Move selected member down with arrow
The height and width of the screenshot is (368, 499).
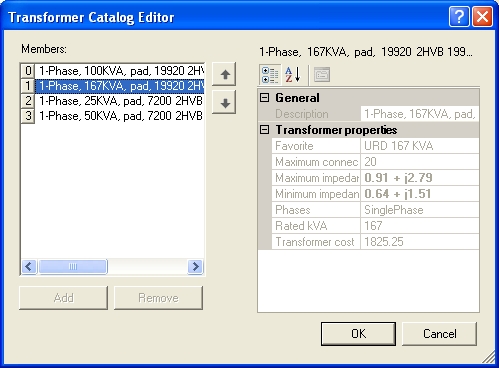point(224,103)
